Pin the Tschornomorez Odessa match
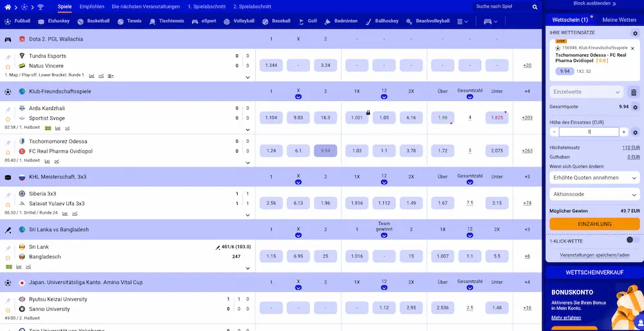Viewport: 644px width, 331px height. pos(8,142)
